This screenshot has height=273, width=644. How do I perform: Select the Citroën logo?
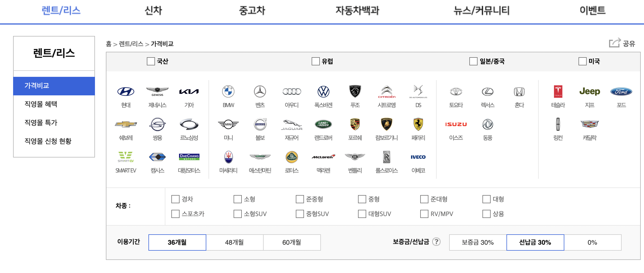click(387, 92)
